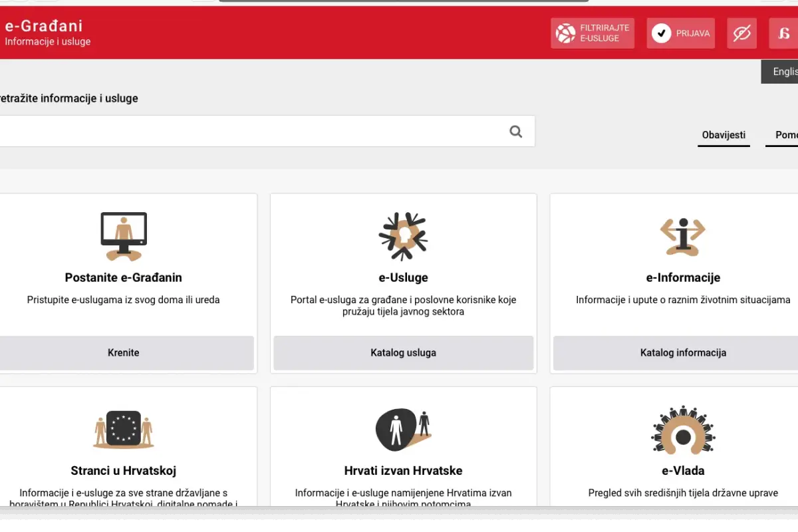
Task: Click 'Informacije i upute o raznim' description
Action: tap(683, 300)
